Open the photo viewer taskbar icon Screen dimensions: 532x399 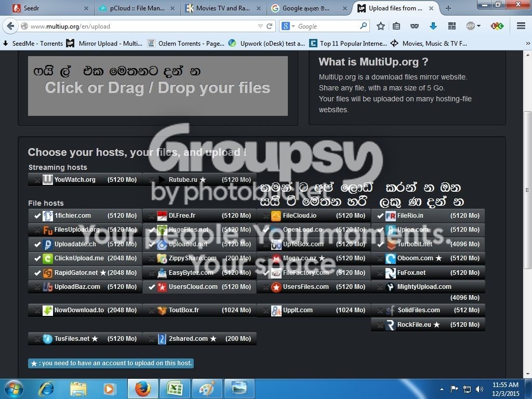[x=239, y=389]
